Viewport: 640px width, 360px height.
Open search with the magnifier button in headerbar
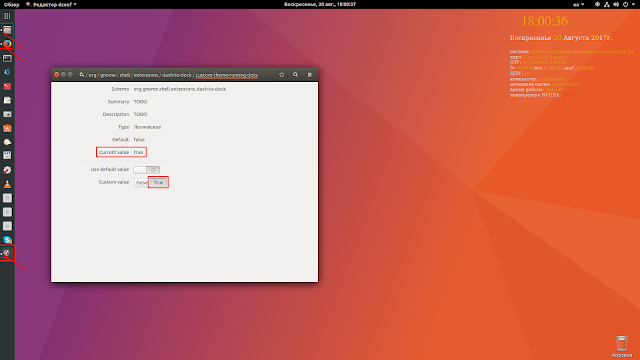[x=295, y=75]
